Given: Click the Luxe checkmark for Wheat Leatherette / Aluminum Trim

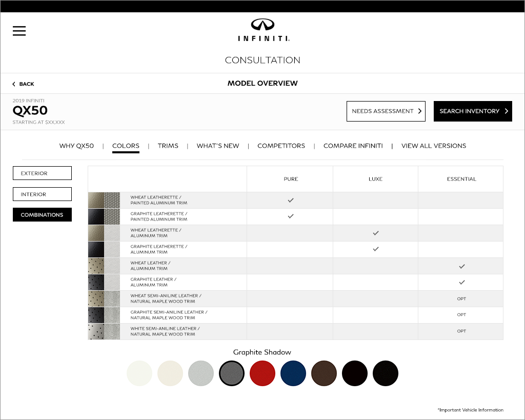Looking at the screenshot, I should point(376,233).
